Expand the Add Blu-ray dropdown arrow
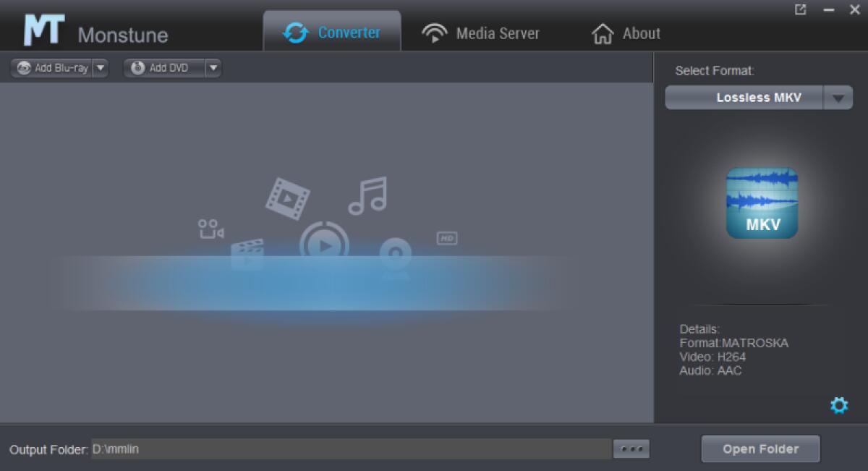This screenshot has width=868, height=471. (x=101, y=68)
